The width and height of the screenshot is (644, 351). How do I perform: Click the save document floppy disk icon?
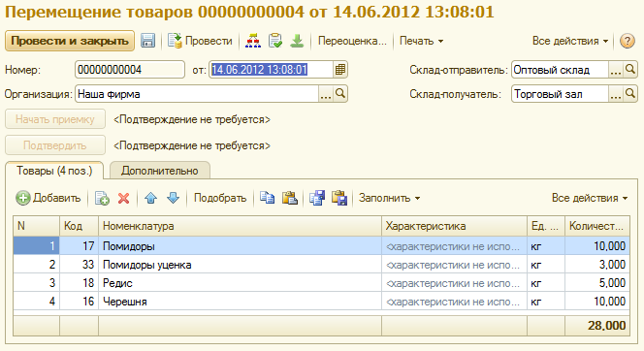[x=147, y=41]
